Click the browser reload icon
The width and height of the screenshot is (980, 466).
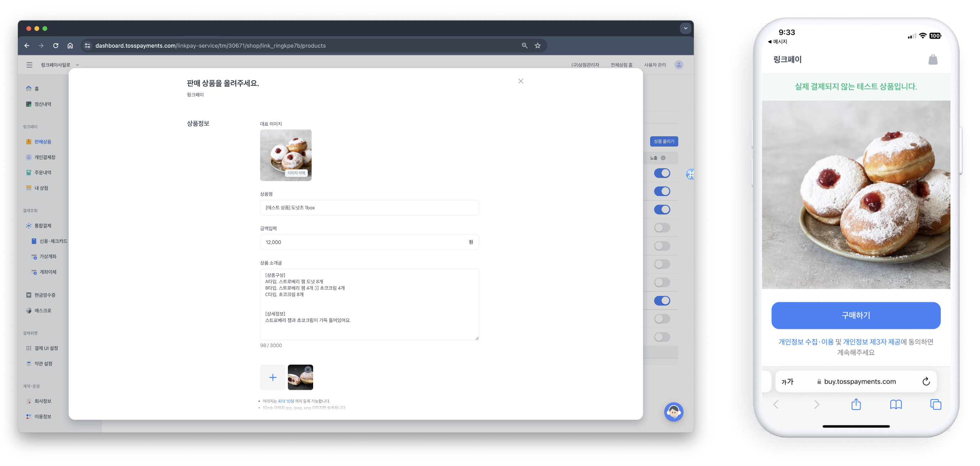(56, 46)
